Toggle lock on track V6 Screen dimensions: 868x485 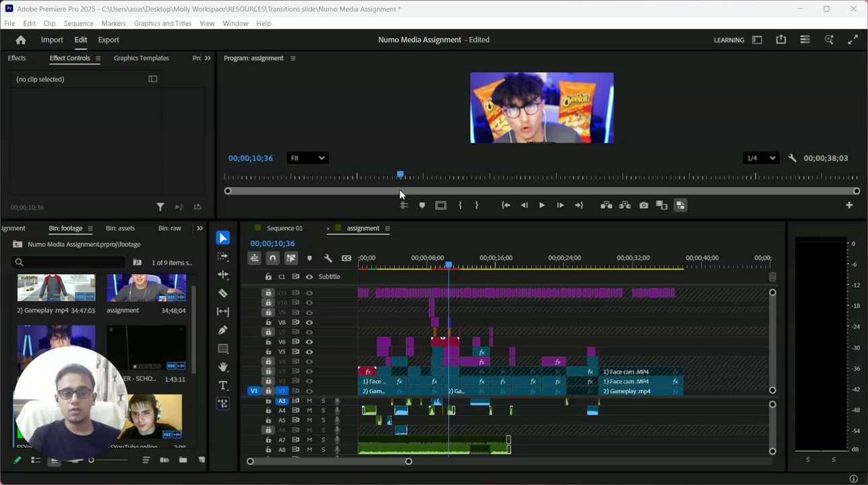(268, 342)
